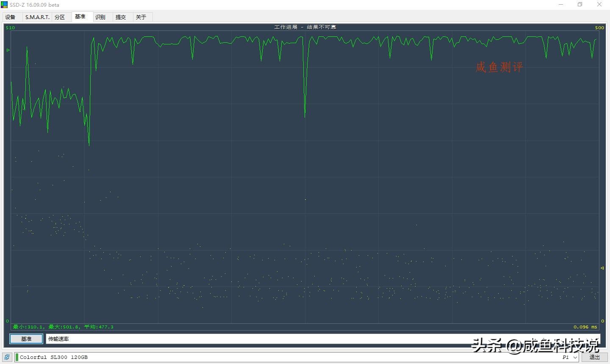Screen dimensions: 610x364
Task: Switch to the S.M.A.R.T. tab
Action: click(37, 17)
